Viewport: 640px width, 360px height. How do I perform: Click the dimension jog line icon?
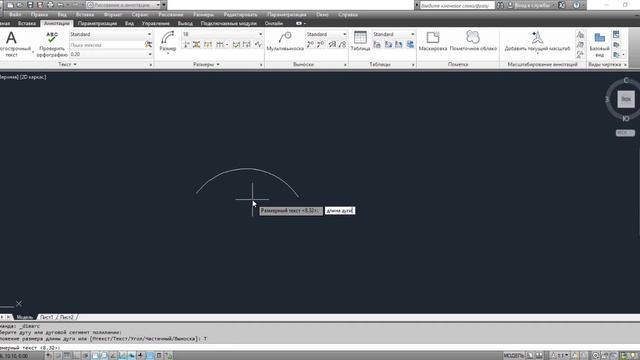pos(258,44)
